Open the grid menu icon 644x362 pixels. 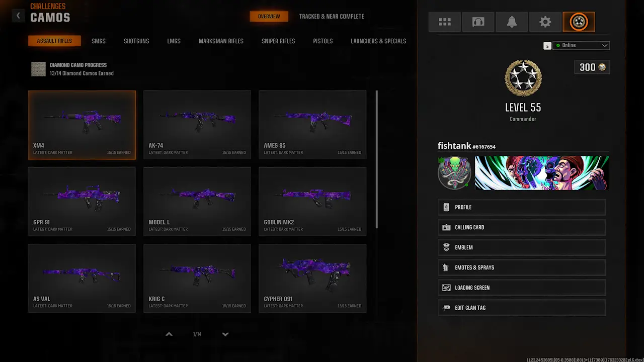point(445,22)
